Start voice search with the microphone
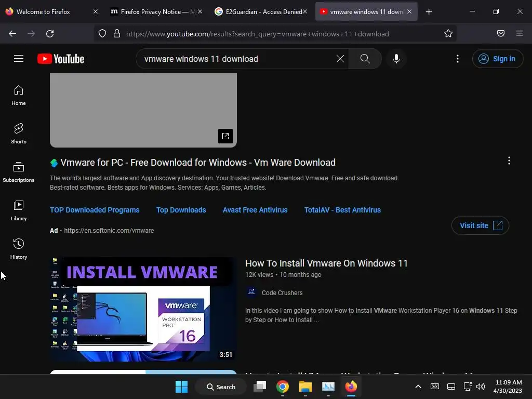The width and height of the screenshot is (532, 399). (396, 59)
